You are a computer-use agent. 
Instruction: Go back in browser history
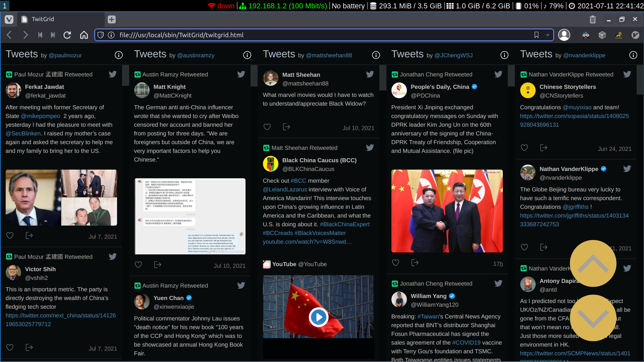(x=9, y=35)
